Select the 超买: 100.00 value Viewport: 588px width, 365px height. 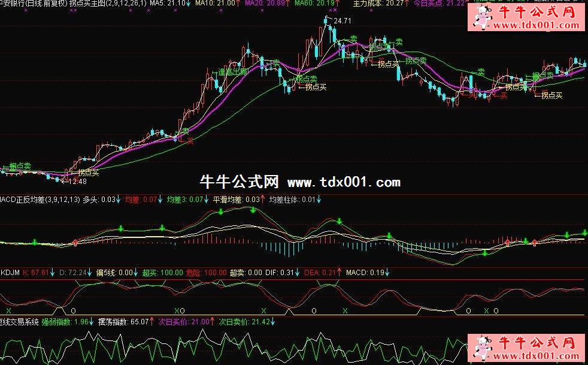(x=162, y=272)
